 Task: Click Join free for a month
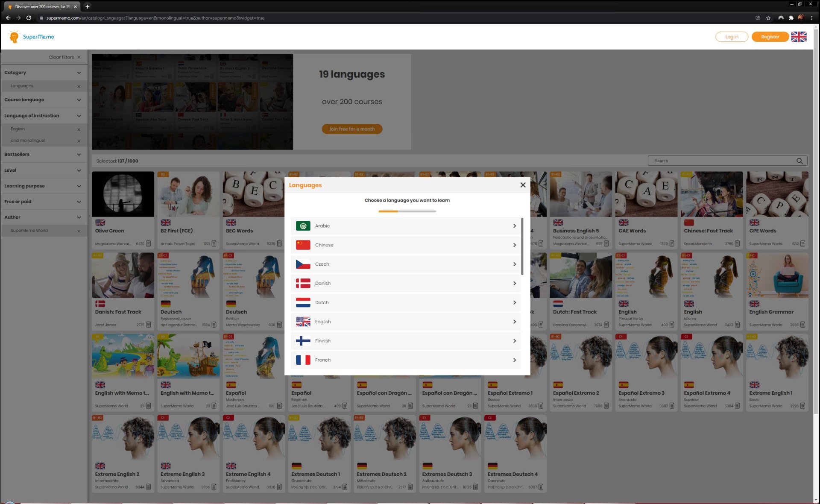point(351,129)
